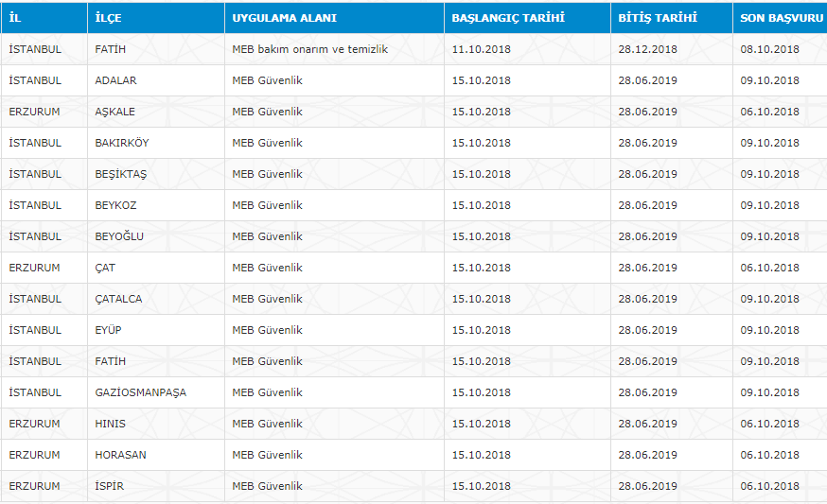Click the ÇATALCA district cell

118,299
